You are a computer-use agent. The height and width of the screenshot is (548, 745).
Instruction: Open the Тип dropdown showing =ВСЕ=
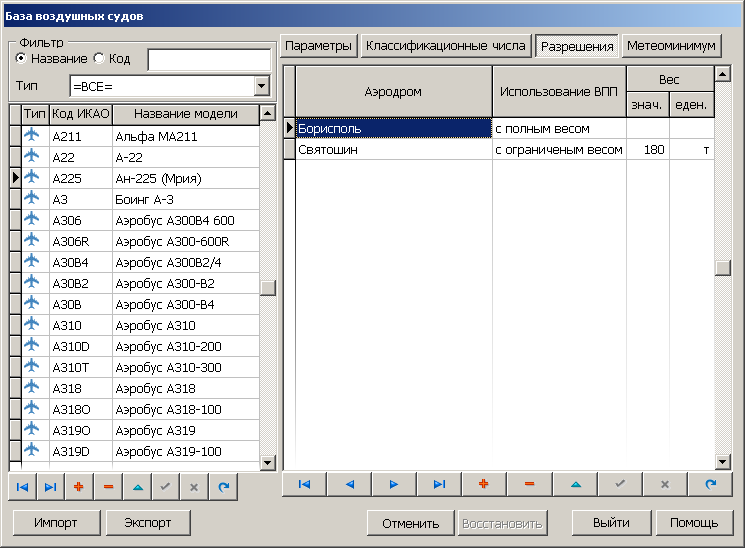click(262, 86)
